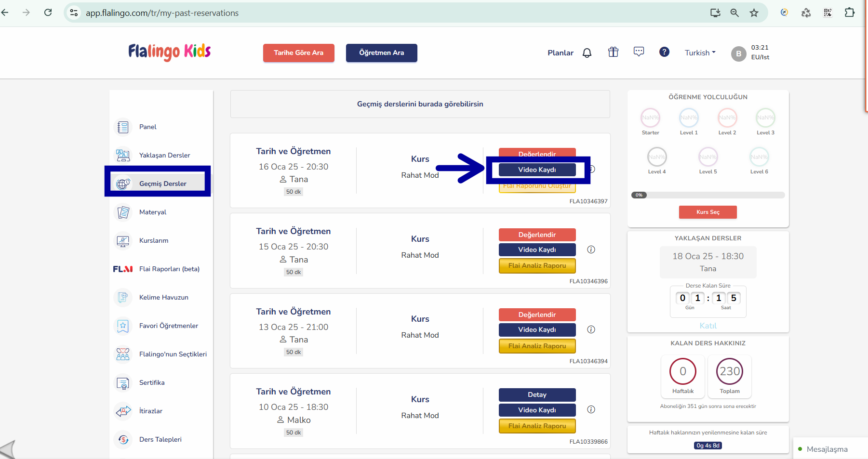
Task: Click the Öğretmen Ara button
Action: point(382,53)
